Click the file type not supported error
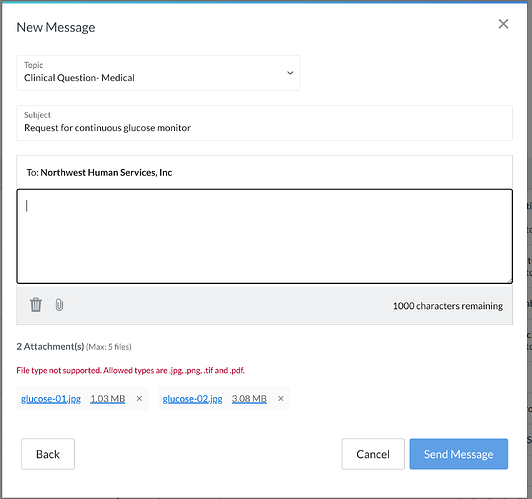Image resolution: width=532 pixels, height=499 pixels. [x=131, y=370]
